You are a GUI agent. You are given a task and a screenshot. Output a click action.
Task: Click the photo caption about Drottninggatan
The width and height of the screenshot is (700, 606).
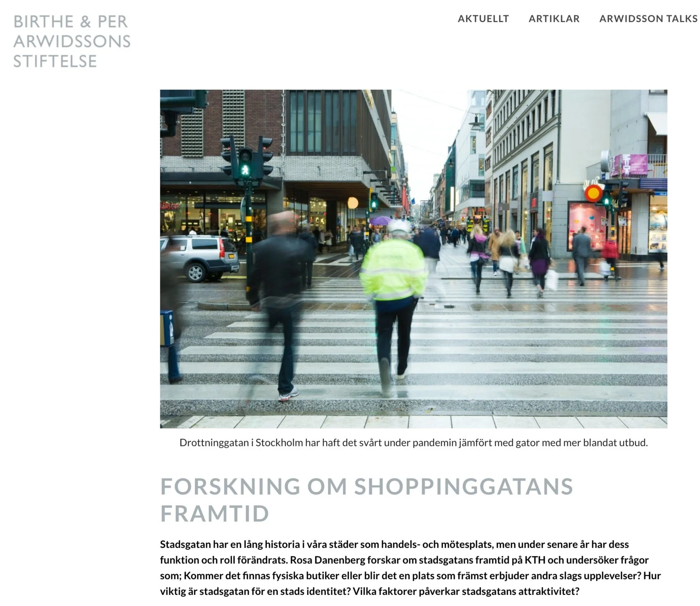click(414, 443)
